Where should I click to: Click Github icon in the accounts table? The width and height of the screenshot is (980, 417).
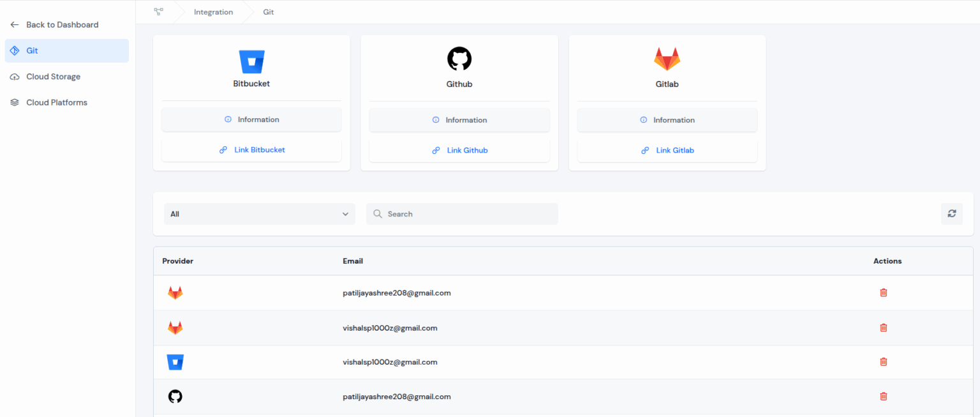coord(175,397)
